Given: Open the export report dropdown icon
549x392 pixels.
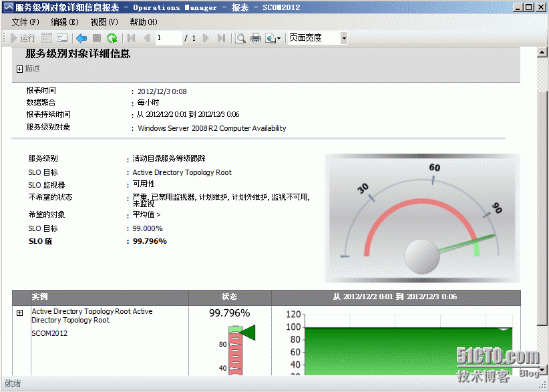Looking at the screenshot, I should pyautogui.click(x=273, y=38).
